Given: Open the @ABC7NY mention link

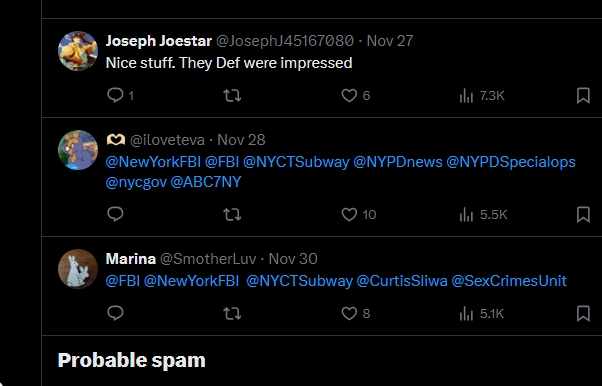Looking at the screenshot, I should [x=206, y=182].
